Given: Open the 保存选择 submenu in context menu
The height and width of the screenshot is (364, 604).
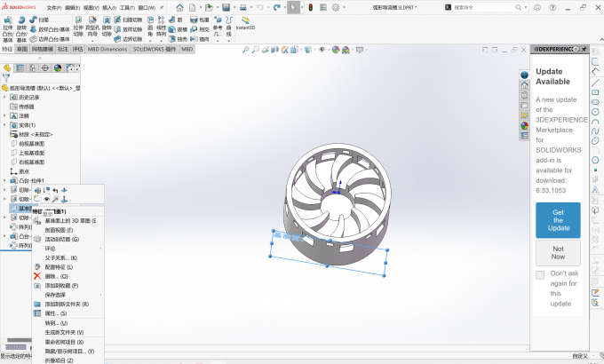Looking at the screenshot, I should pyautogui.click(x=100, y=295).
